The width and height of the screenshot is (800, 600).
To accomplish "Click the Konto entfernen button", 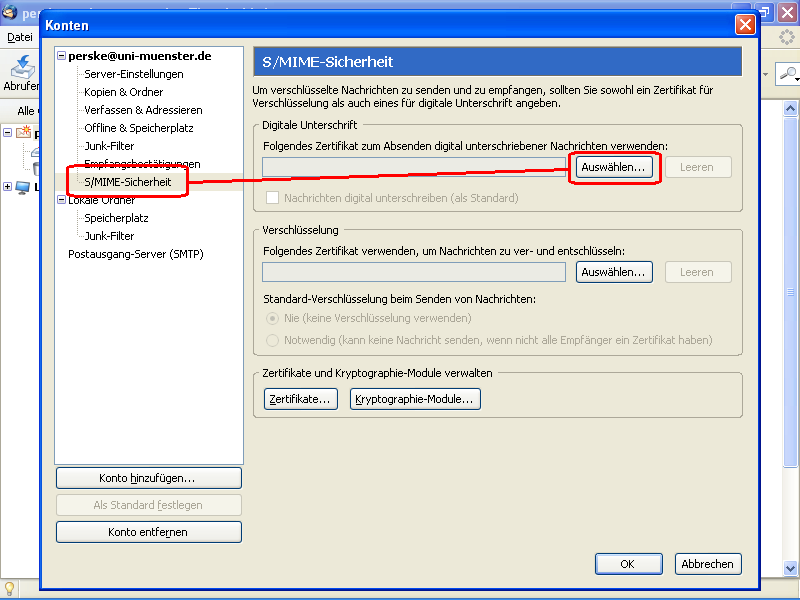I will (148, 531).
